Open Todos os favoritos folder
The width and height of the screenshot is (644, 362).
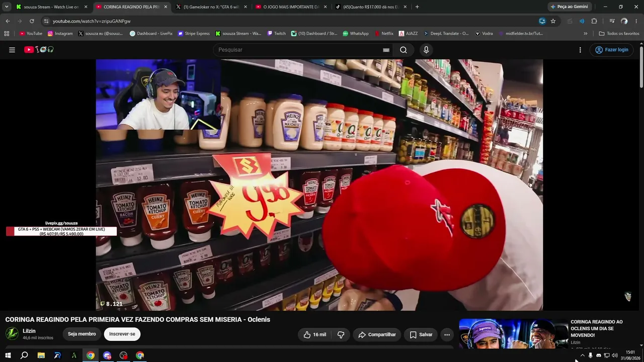point(619,34)
